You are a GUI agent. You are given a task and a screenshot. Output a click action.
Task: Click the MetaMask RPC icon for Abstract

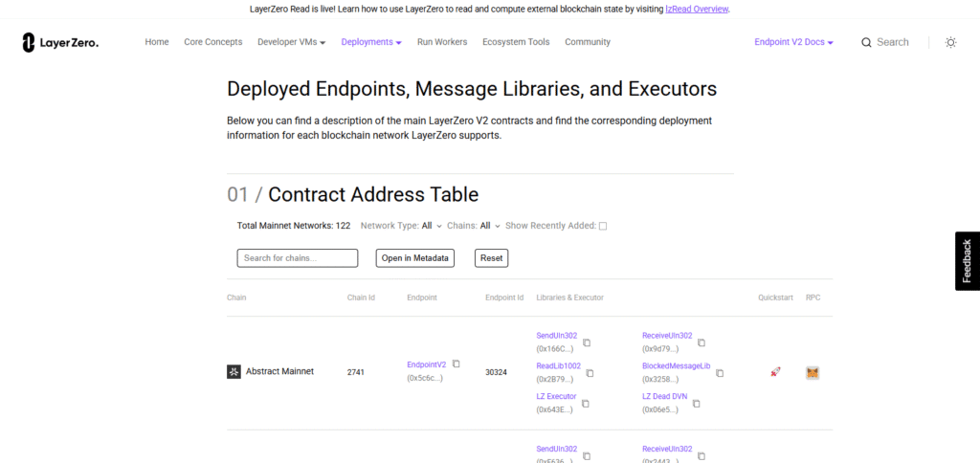813,373
